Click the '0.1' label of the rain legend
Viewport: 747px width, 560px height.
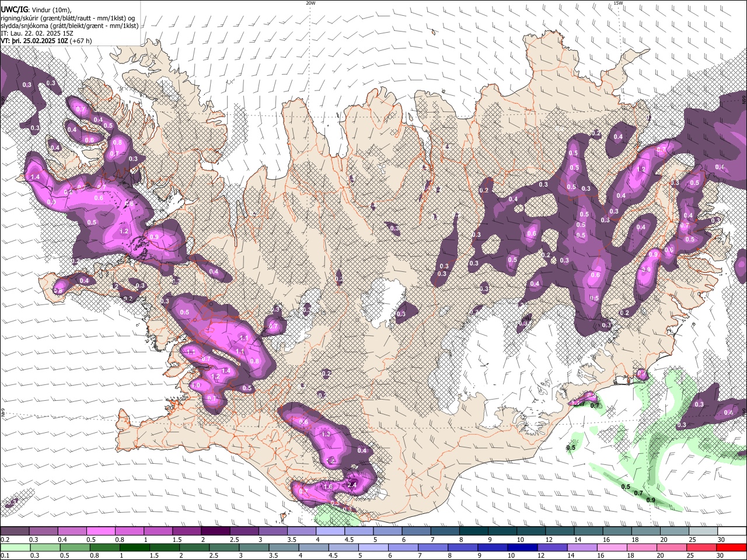click(5, 556)
